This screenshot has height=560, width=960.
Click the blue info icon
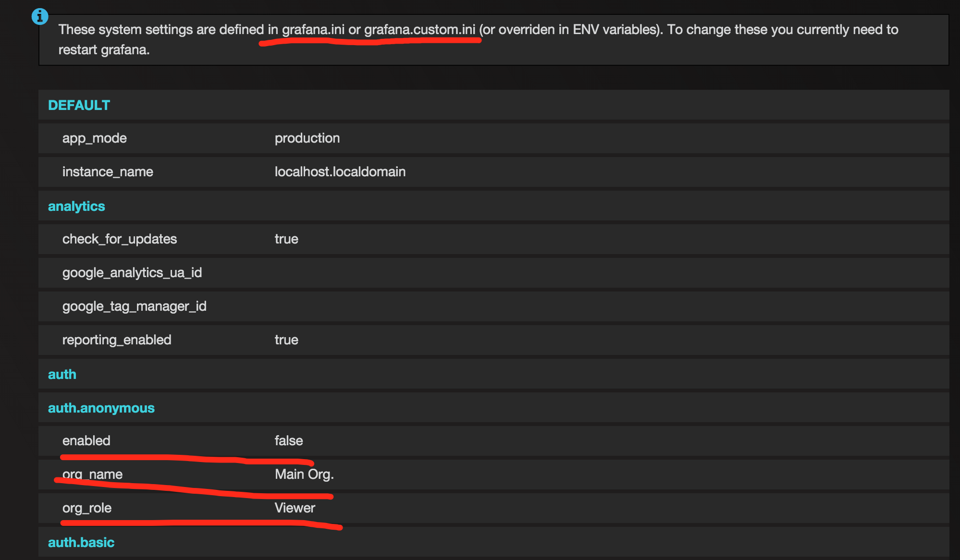click(x=40, y=17)
